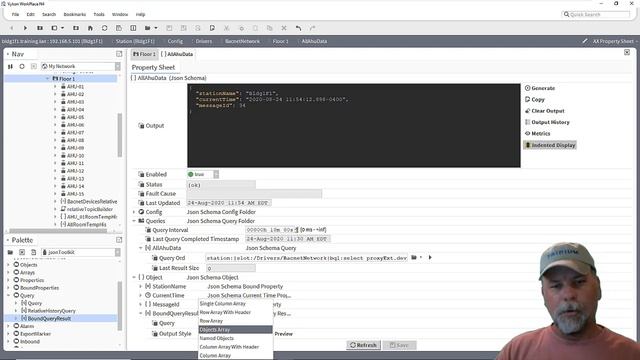Select AHU-08 in the Nav tree
Screen dimensions: 640x360
(76, 140)
